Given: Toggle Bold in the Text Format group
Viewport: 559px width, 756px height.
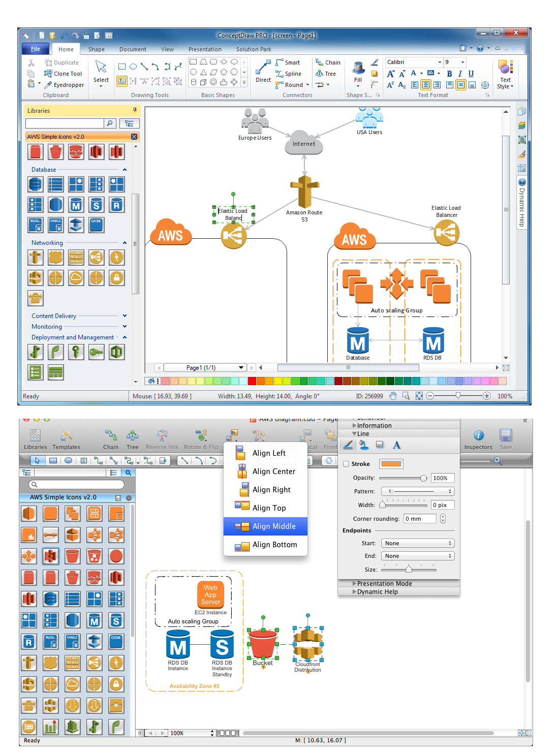Looking at the screenshot, I should (x=449, y=74).
